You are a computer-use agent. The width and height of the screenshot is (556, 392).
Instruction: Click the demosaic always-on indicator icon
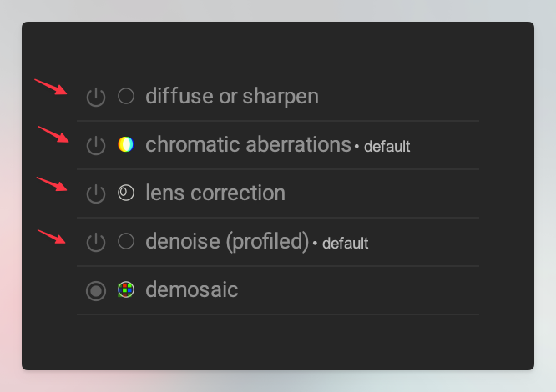(97, 290)
